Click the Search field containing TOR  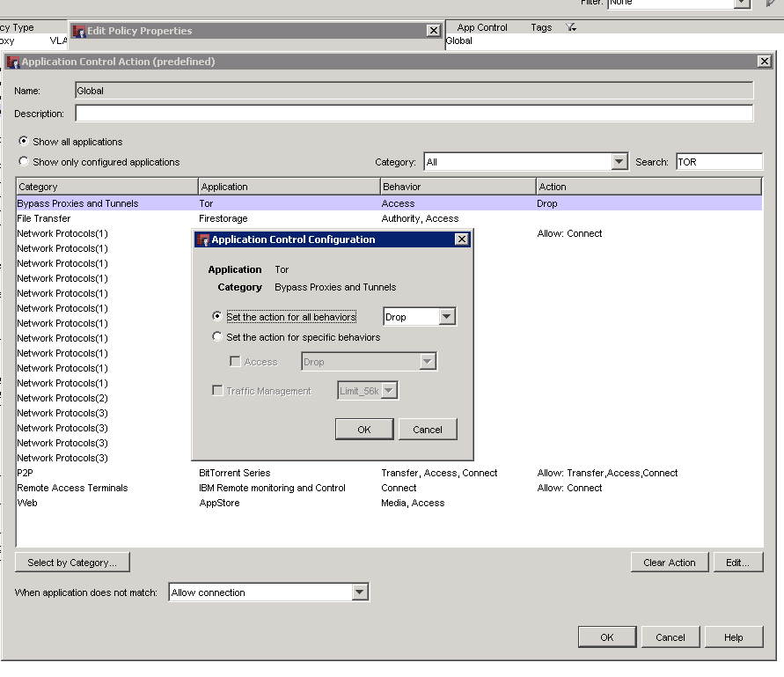718,162
